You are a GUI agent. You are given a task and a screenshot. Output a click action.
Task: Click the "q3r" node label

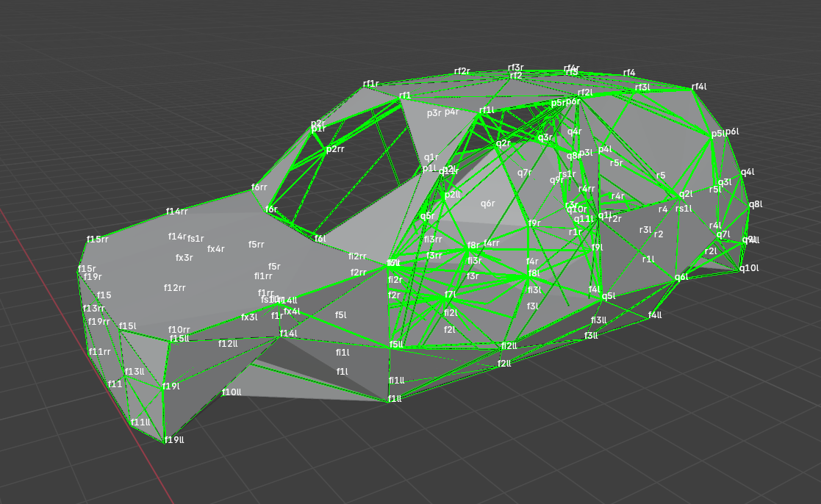coord(545,137)
